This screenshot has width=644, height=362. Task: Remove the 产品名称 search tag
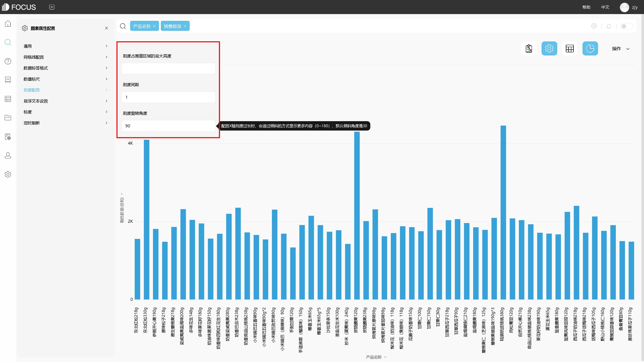[154, 26]
